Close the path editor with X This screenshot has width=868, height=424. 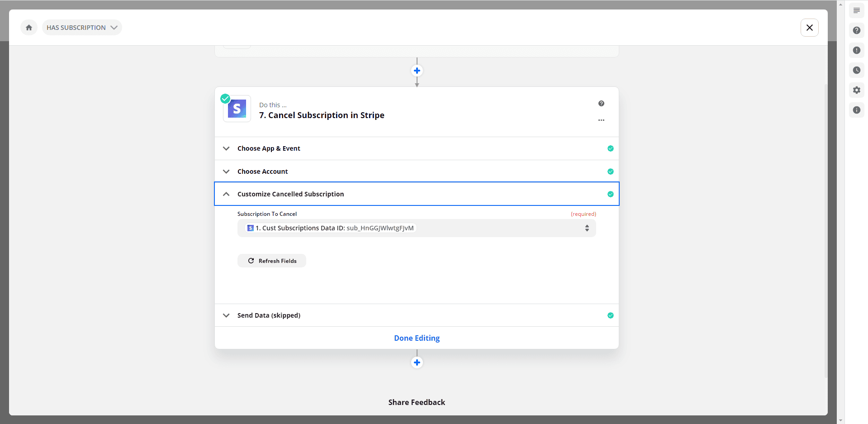click(809, 28)
